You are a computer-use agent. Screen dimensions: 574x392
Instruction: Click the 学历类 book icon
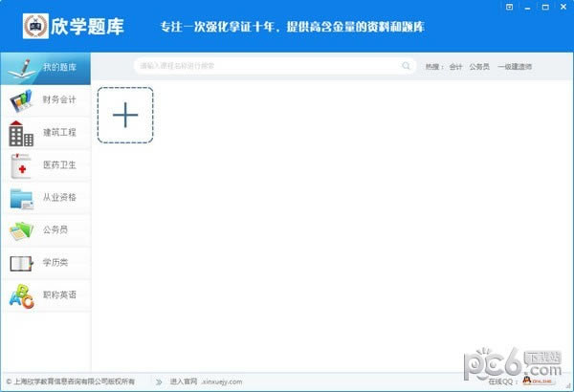[x=21, y=263]
